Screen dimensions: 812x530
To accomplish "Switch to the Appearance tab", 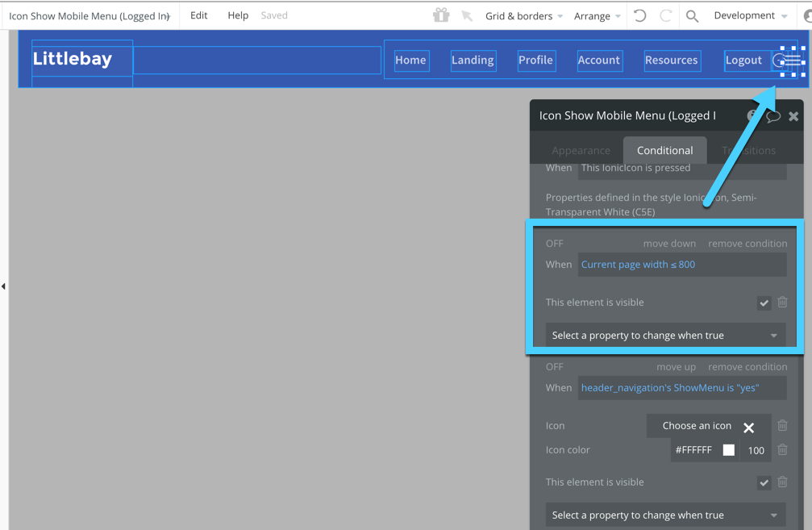I will 581,150.
